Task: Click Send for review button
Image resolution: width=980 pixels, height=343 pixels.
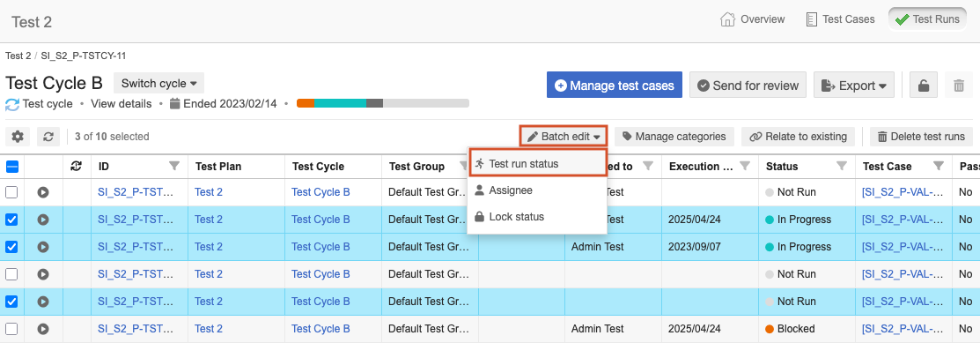Action: [x=748, y=86]
